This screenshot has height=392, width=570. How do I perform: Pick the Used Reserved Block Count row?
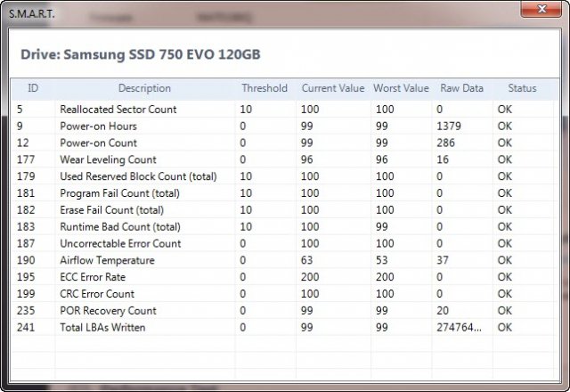138,176
